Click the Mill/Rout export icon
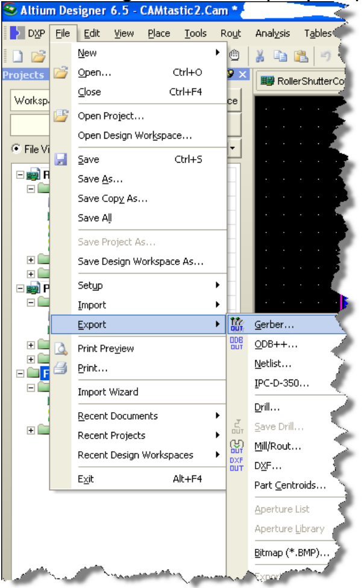The height and width of the screenshot is (588, 364). 236,446
